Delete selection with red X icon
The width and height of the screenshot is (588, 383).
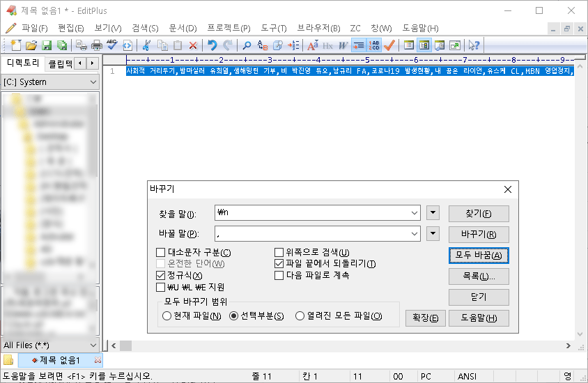click(193, 45)
